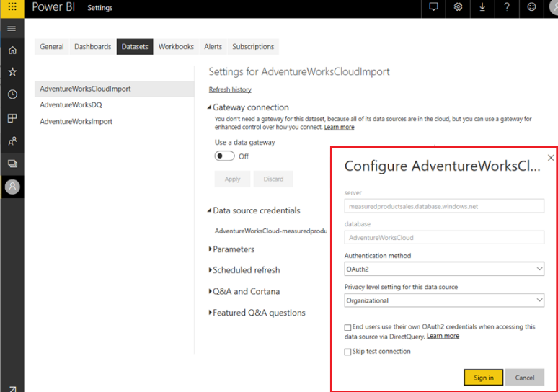
Task: Click the Apply button
Action: (232, 179)
